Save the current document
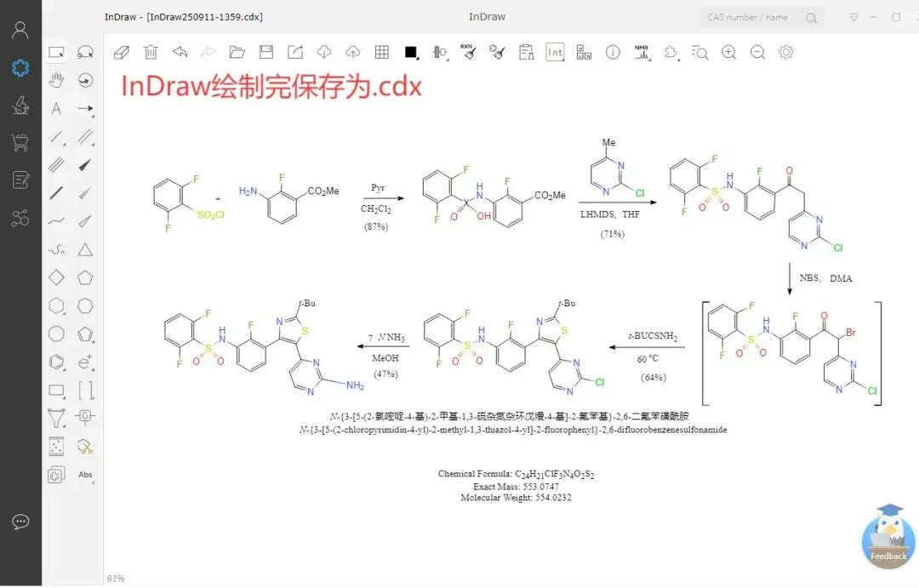 (x=265, y=52)
